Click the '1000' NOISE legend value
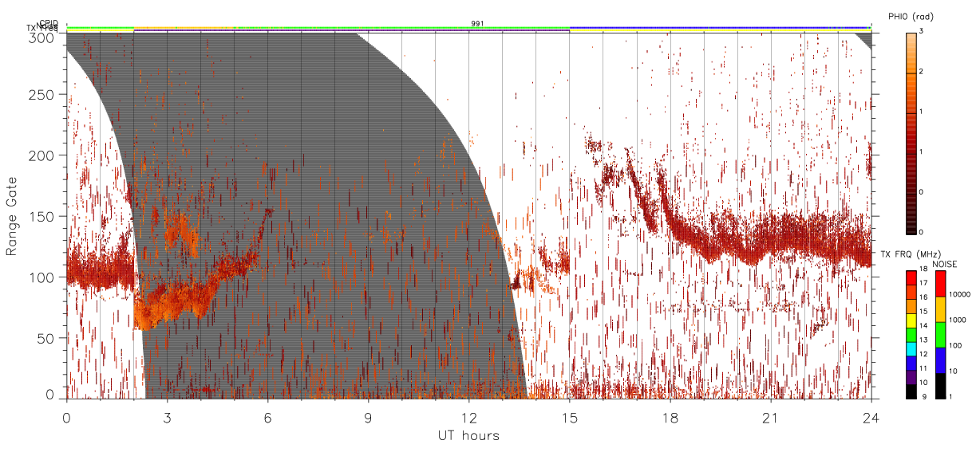The width and height of the screenshot is (980, 452). [958, 320]
